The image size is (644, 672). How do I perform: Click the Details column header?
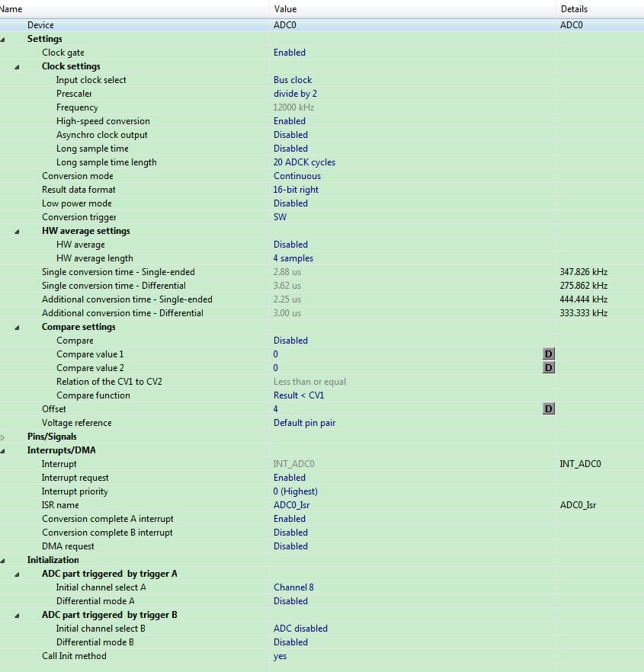[600, 9]
